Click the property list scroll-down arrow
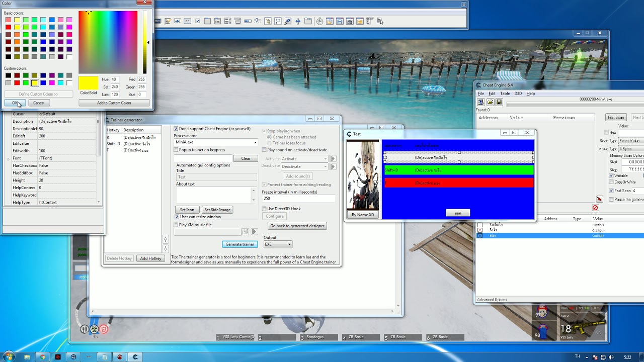 pyautogui.click(x=99, y=202)
